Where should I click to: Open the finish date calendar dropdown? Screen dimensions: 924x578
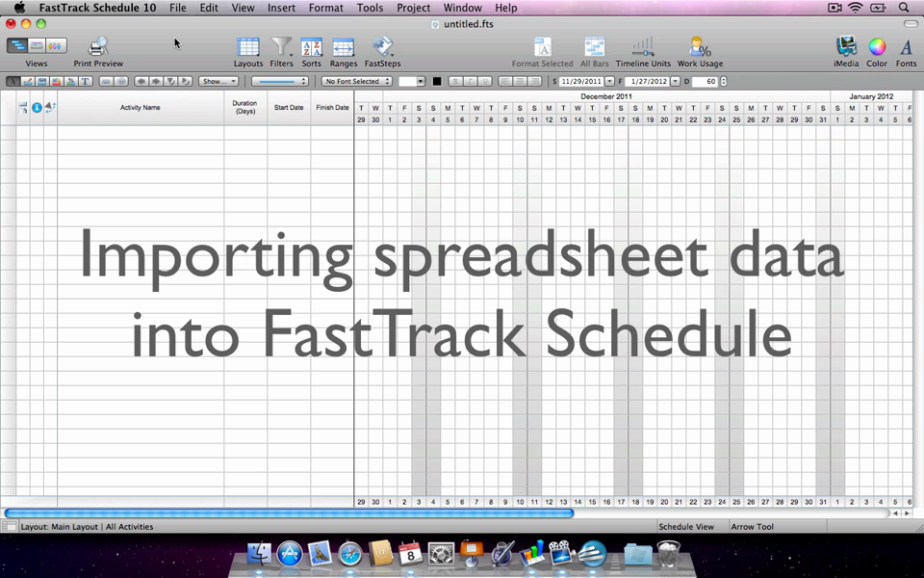(x=676, y=81)
